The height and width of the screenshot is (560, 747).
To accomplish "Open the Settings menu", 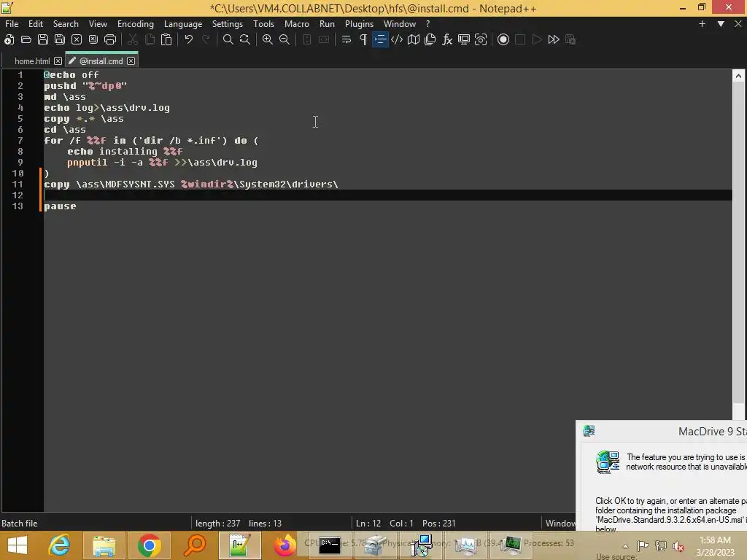I will point(228,24).
